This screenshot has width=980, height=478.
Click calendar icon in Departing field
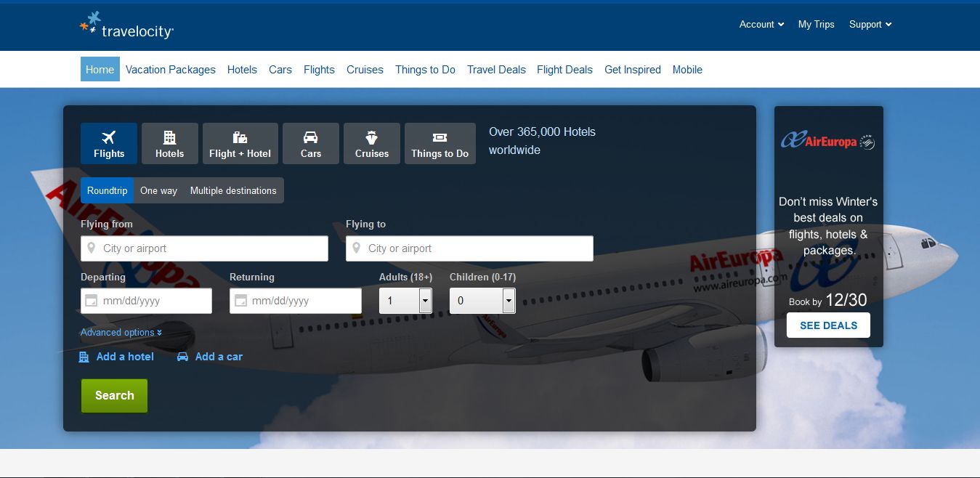92,301
